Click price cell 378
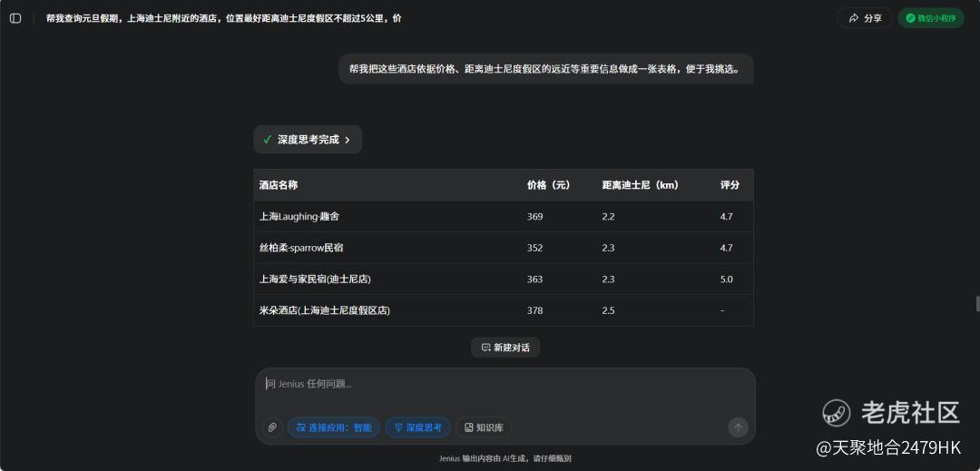Screen dimensions: 980x471 [535, 309]
